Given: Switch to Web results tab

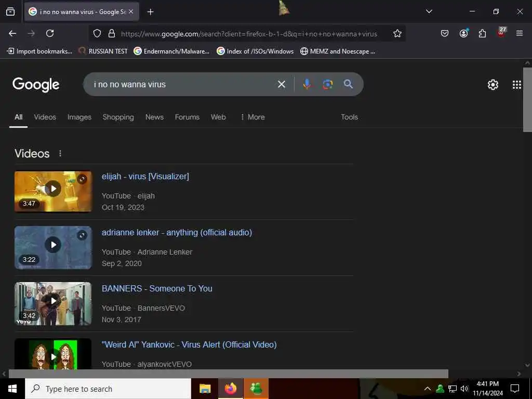Looking at the screenshot, I should pos(218,117).
